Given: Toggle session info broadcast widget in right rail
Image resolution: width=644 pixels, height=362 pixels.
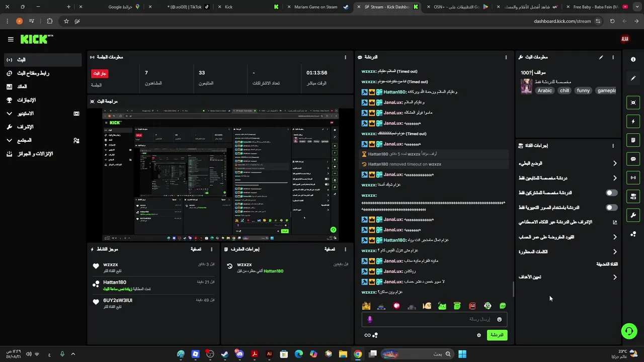Looking at the screenshot, I should tap(633, 177).
